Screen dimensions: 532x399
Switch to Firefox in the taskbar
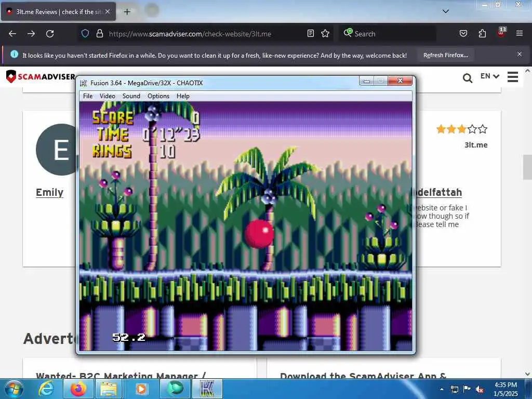click(x=78, y=389)
